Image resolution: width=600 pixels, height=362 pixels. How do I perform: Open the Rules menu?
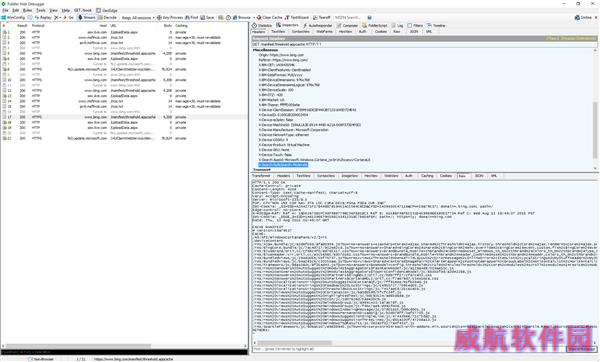point(28,10)
